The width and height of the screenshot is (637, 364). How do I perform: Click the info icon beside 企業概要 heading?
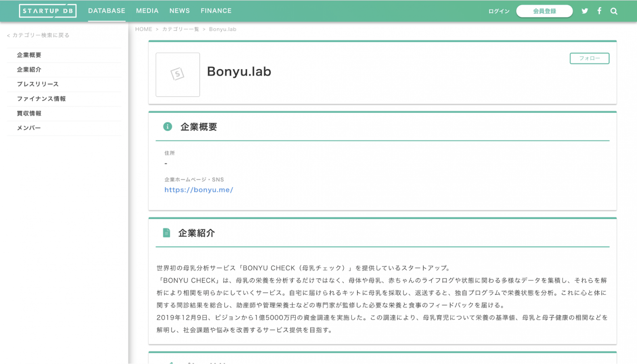[x=167, y=126]
